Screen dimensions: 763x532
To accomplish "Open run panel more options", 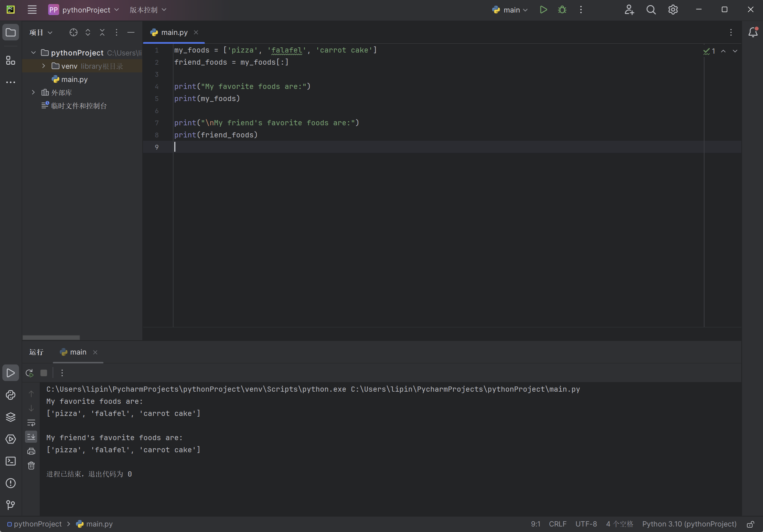I will coord(62,373).
